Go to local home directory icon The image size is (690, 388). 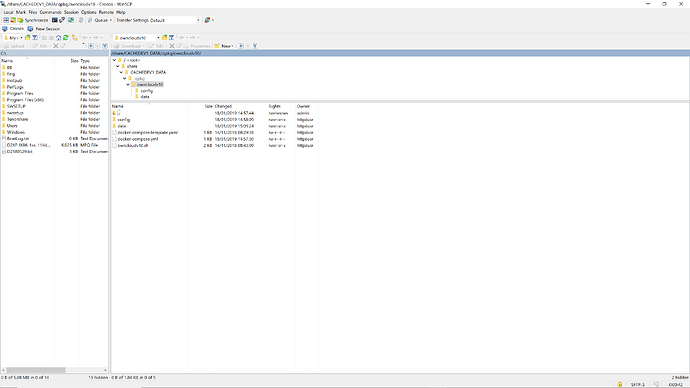tap(59, 38)
